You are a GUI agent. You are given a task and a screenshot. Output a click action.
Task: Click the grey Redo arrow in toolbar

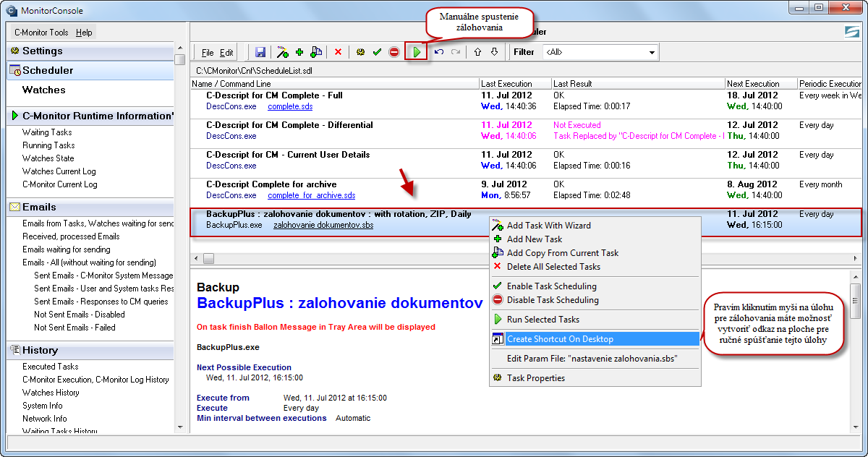tap(456, 52)
